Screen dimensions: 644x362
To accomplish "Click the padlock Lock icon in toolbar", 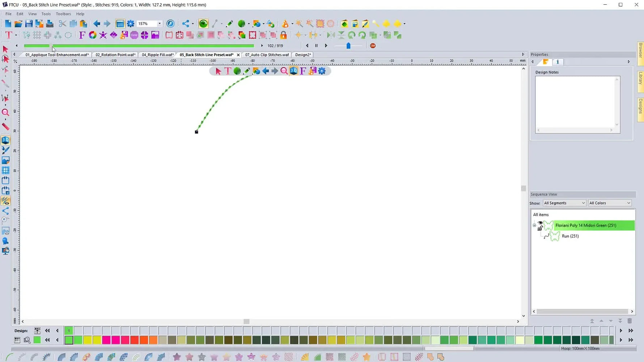I will pos(284,35).
